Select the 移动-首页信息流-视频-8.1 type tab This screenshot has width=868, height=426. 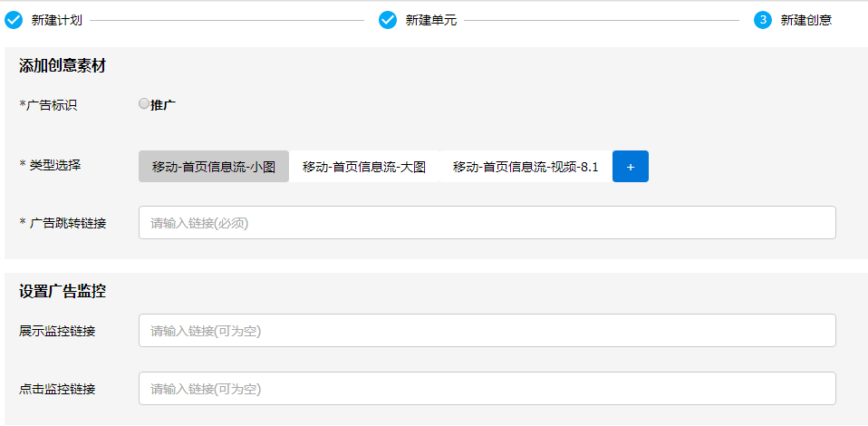coord(526,167)
